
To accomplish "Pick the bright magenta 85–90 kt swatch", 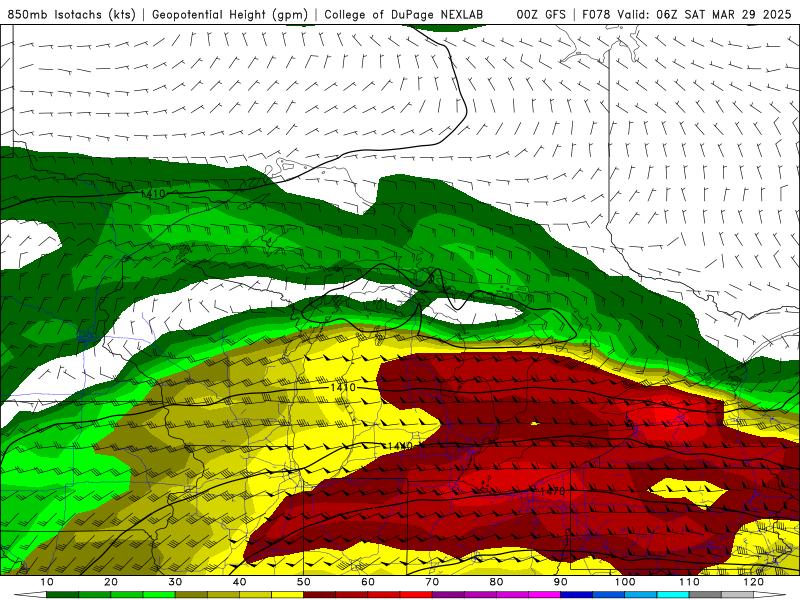I will [x=544, y=596].
